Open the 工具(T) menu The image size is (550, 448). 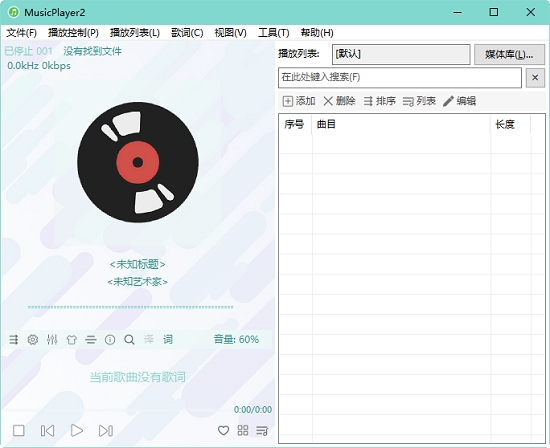pyautogui.click(x=274, y=33)
